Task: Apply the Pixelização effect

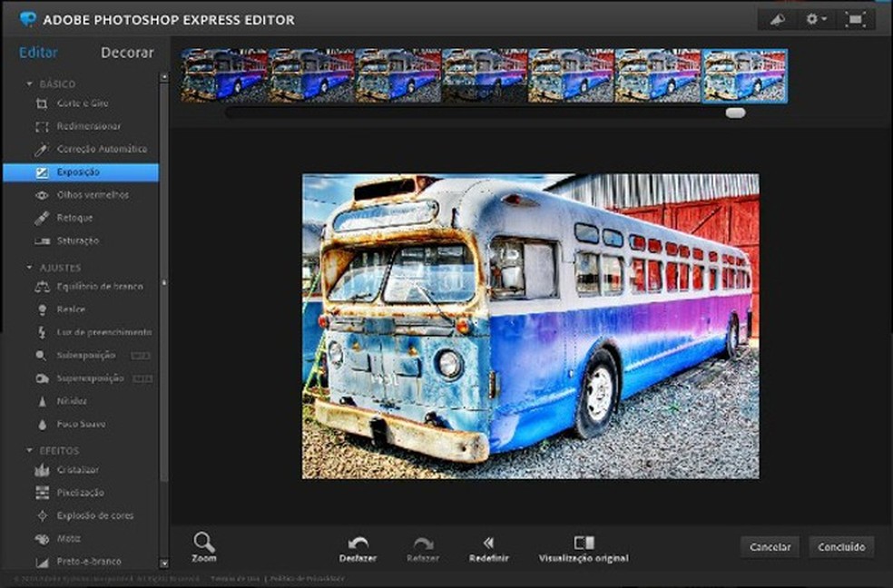Action: pyautogui.click(x=80, y=493)
